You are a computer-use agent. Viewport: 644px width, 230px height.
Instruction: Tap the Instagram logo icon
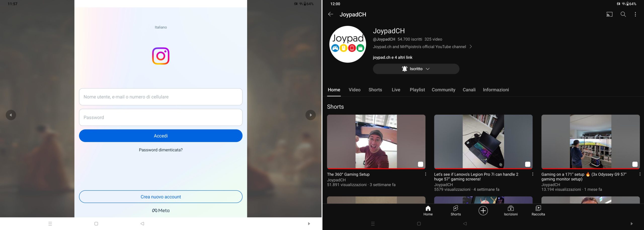(x=160, y=56)
